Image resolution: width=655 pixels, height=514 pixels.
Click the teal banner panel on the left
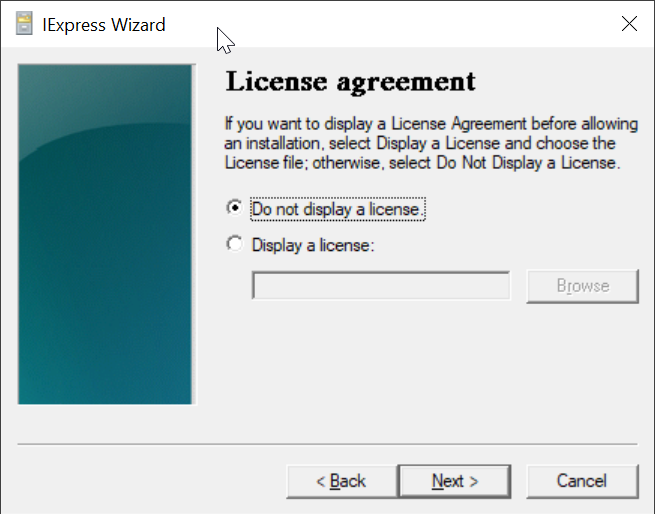[x=106, y=235]
